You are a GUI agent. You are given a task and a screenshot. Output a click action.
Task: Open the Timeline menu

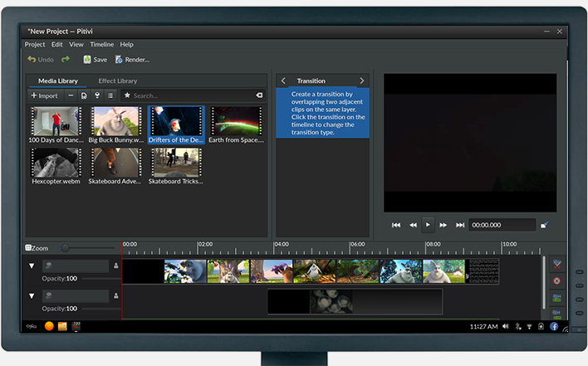101,44
